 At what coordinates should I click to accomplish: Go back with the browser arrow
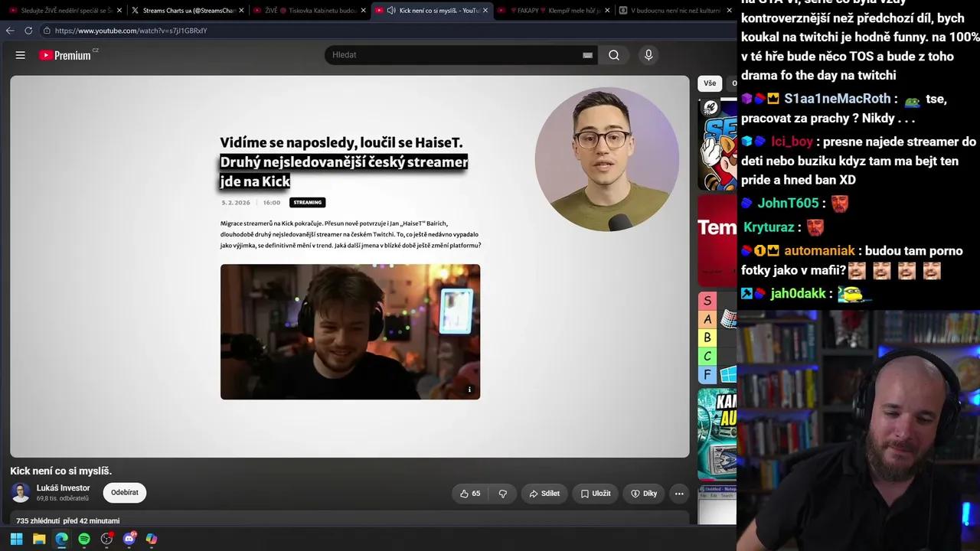tap(10, 31)
